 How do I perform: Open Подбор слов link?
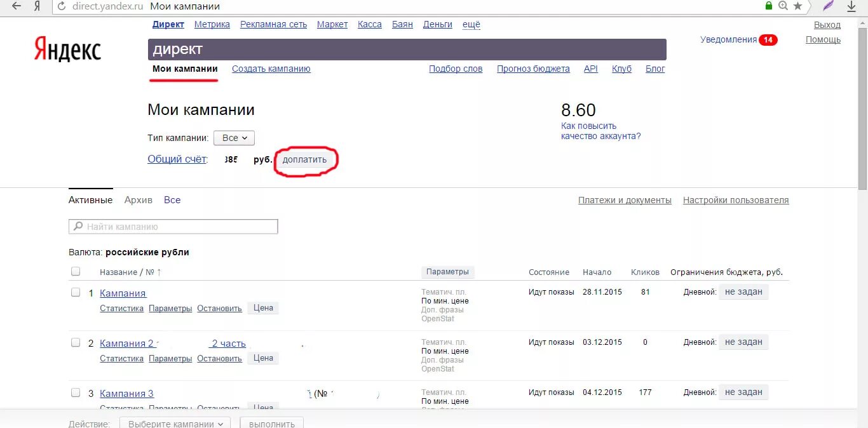[456, 69]
